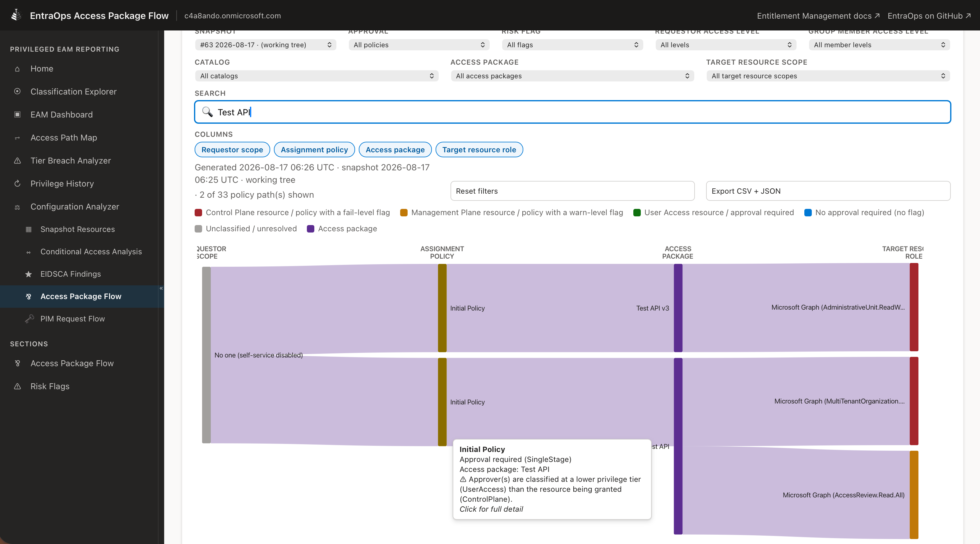The height and width of the screenshot is (544, 980).
Task: Collapse the sidebar with chevron handle
Action: [x=161, y=288]
